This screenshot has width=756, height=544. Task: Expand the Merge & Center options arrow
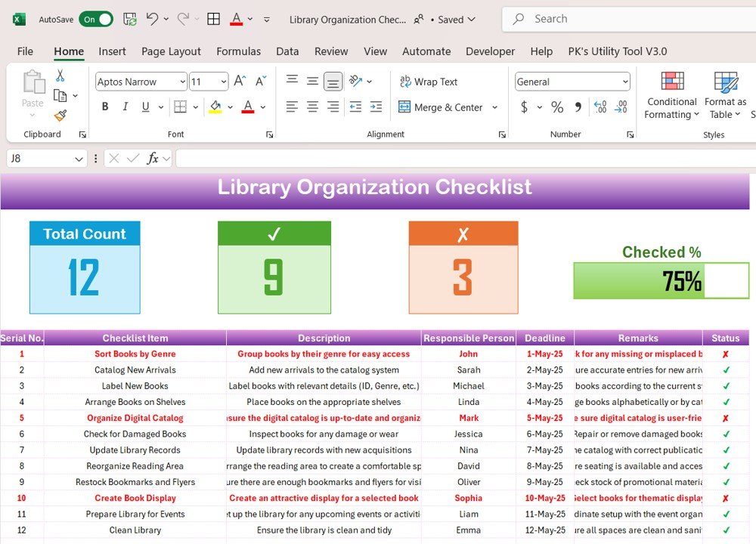(x=494, y=107)
